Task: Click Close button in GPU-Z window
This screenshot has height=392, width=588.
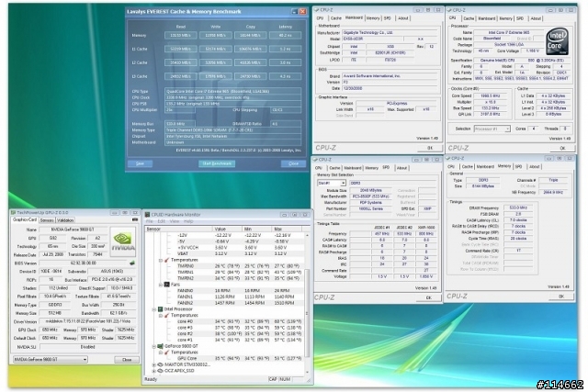Action: click(127, 359)
